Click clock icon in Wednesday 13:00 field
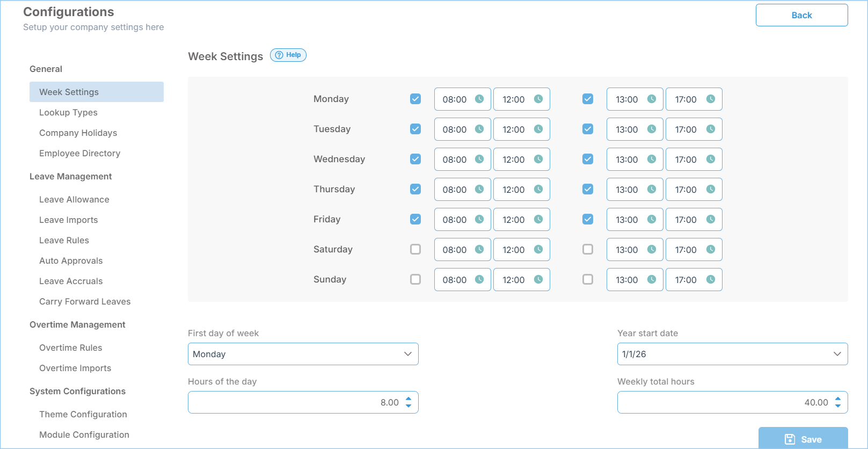 tap(652, 159)
